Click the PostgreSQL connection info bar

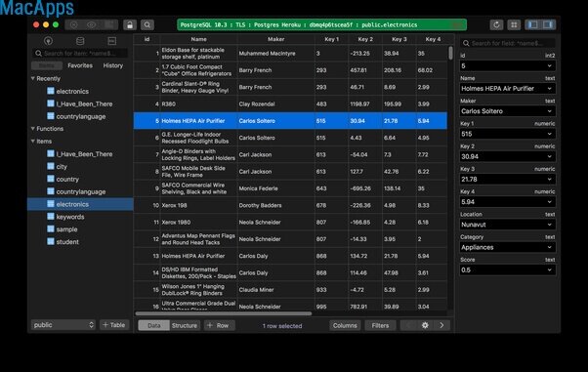click(x=321, y=24)
